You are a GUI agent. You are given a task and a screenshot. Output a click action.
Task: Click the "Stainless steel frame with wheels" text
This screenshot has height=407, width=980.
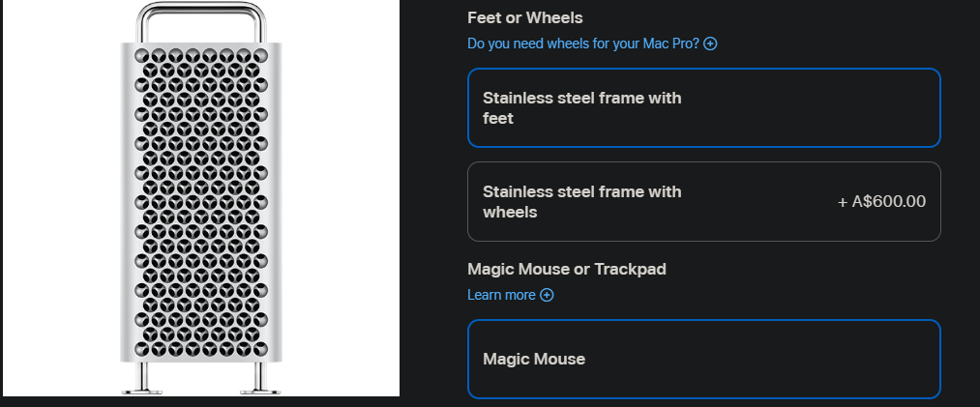(x=581, y=201)
